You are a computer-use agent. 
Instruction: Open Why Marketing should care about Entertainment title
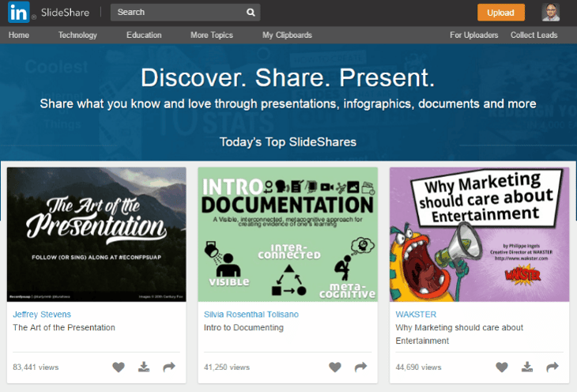click(459, 334)
